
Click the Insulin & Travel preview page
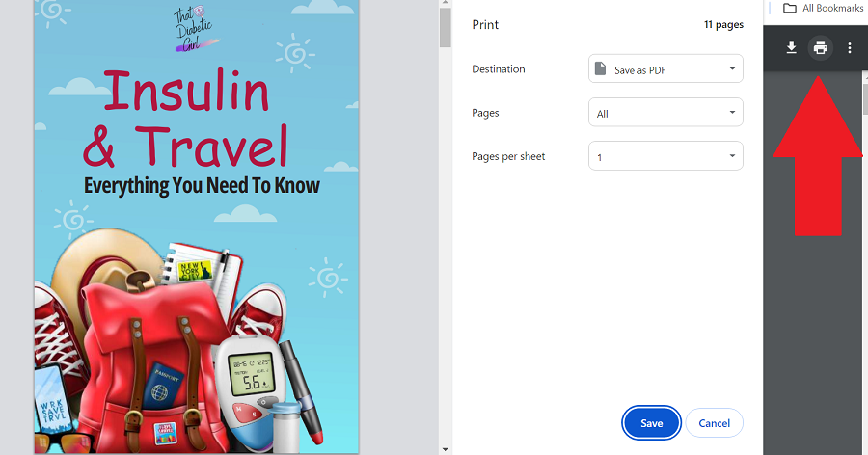tap(197, 227)
